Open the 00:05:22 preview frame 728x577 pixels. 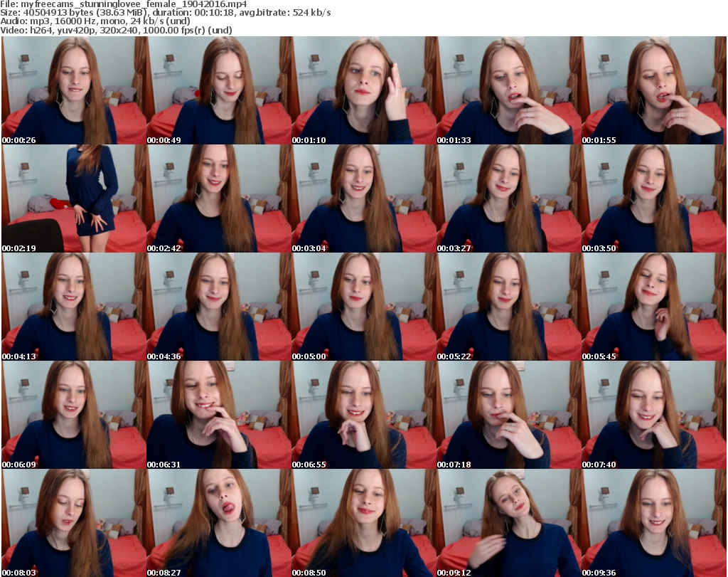tap(509, 307)
